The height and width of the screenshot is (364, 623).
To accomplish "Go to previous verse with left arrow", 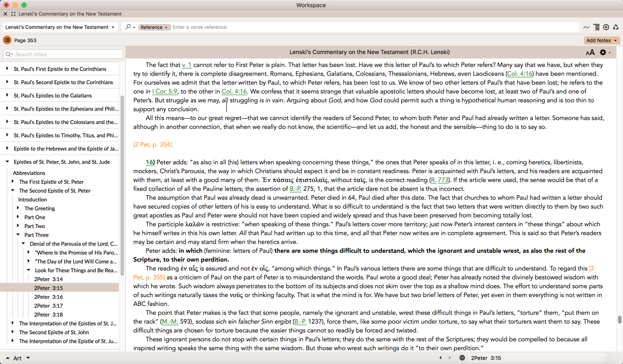I will click(x=440, y=358).
